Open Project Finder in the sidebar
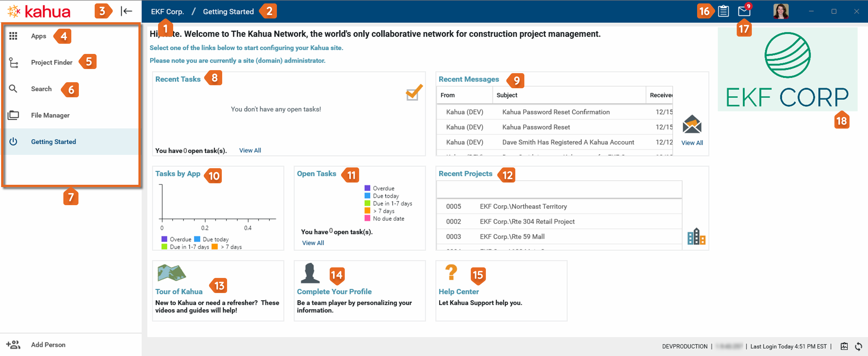The width and height of the screenshot is (868, 356). click(x=51, y=63)
